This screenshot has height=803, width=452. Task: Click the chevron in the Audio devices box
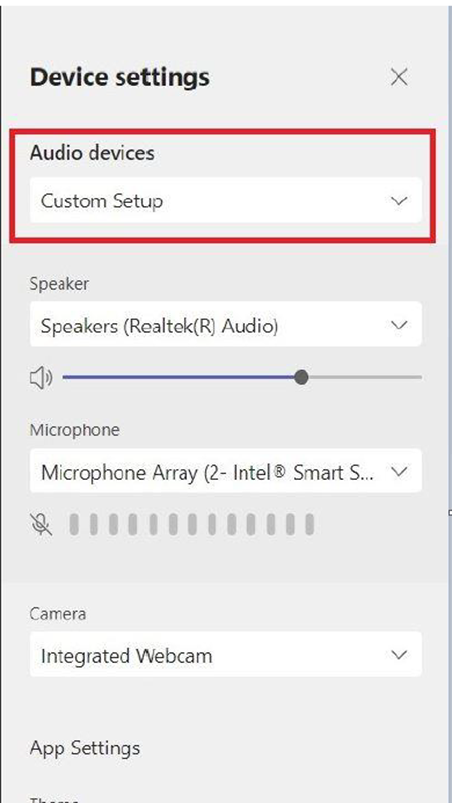coord(398,200)
